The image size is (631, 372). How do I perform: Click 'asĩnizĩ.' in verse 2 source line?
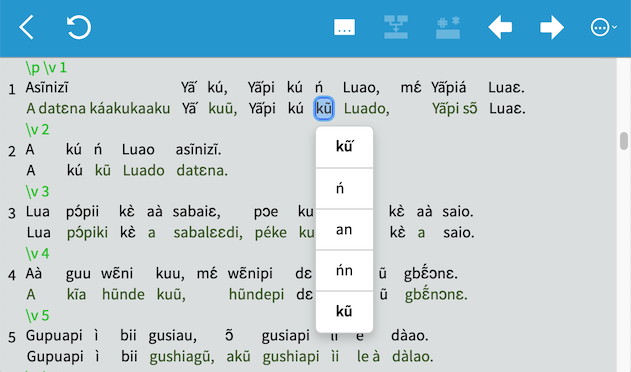pos(198,150)
